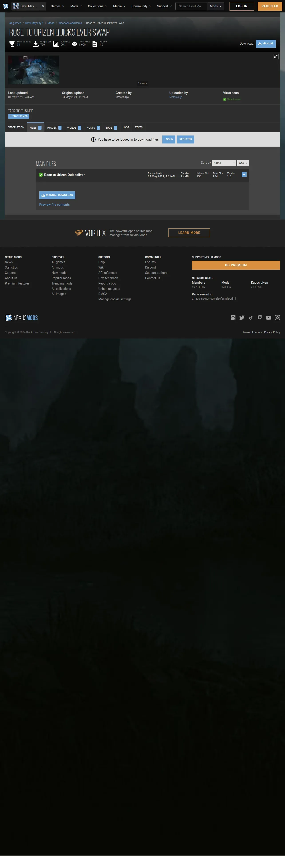Remove the Devil May Cry game filter
The width and height of the screenshot is (285, 868).
pyautogui.click(x=43, y=6)
